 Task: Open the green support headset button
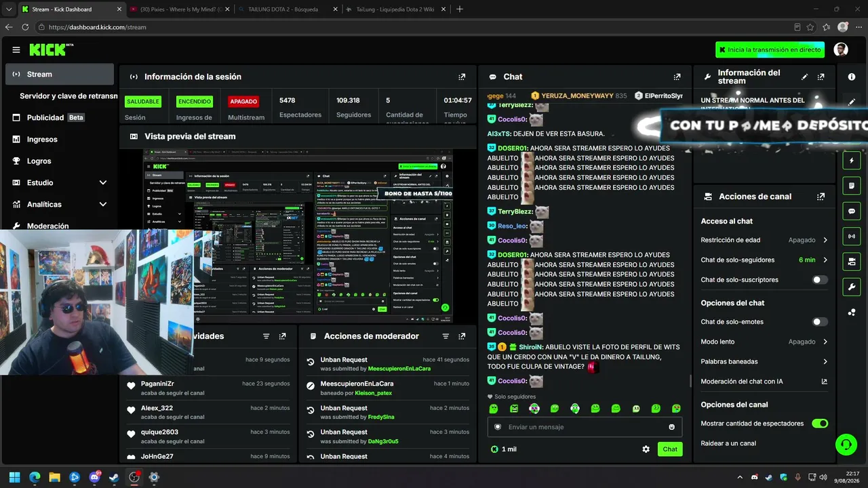point(846,445)
